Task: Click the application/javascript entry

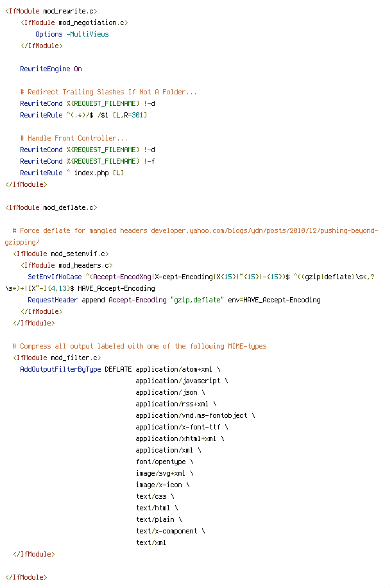Action: [x=178, y=381]
